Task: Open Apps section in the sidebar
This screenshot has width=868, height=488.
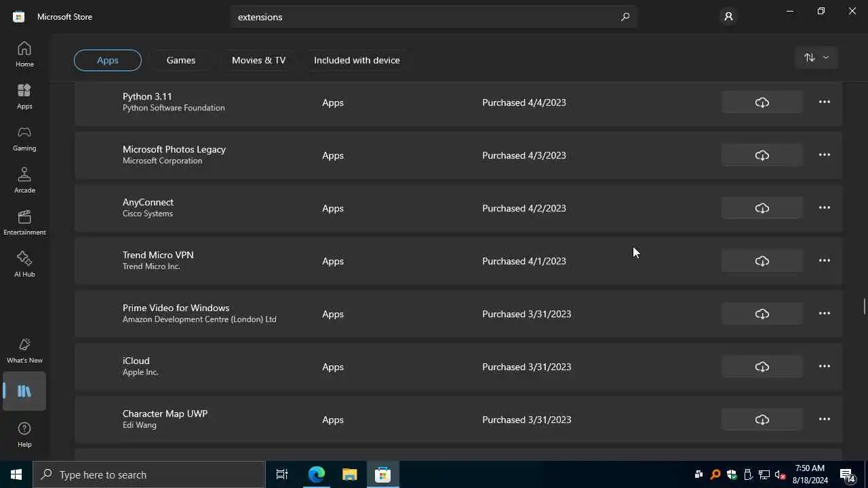Action: click(24, 96)
